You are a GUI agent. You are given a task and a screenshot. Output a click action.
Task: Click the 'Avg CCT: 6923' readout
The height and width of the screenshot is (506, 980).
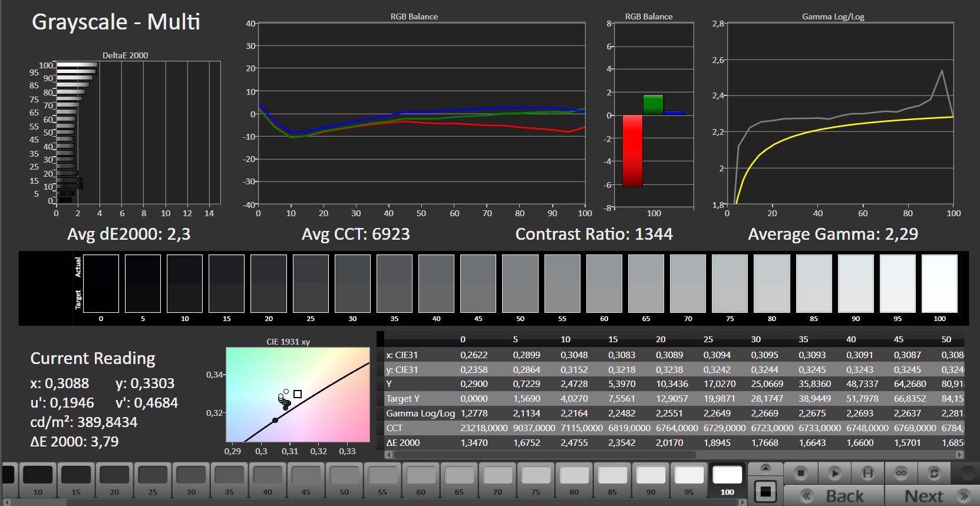355,234
